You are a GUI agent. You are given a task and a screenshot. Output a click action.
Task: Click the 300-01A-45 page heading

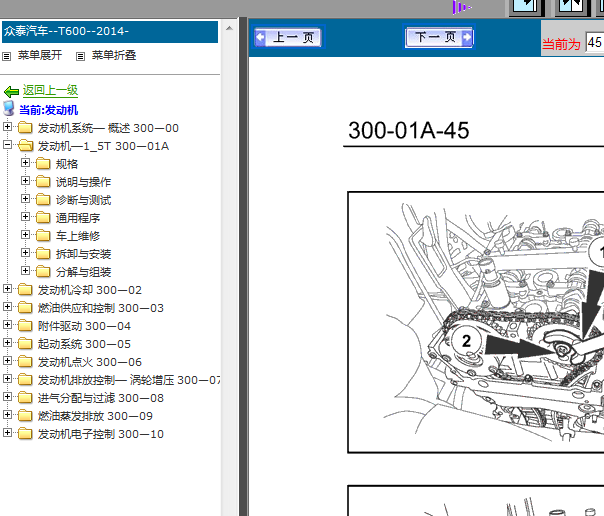tap(409, 130)
